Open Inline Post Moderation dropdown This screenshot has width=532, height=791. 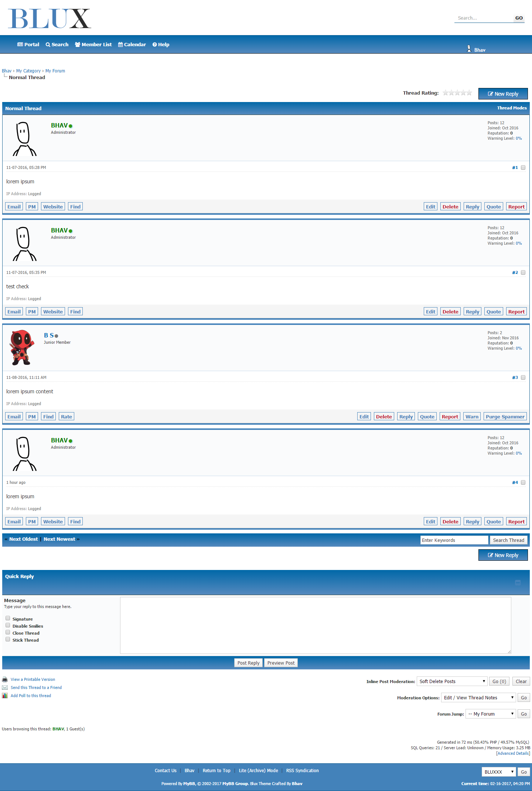point(452,681)
